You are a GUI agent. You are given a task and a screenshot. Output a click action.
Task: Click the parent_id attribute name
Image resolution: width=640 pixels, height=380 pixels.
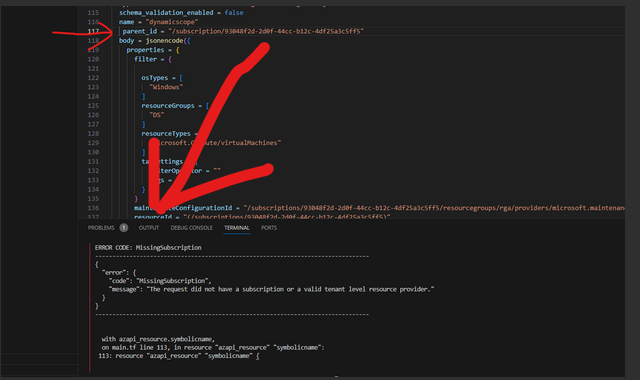(x=140, y=31)
